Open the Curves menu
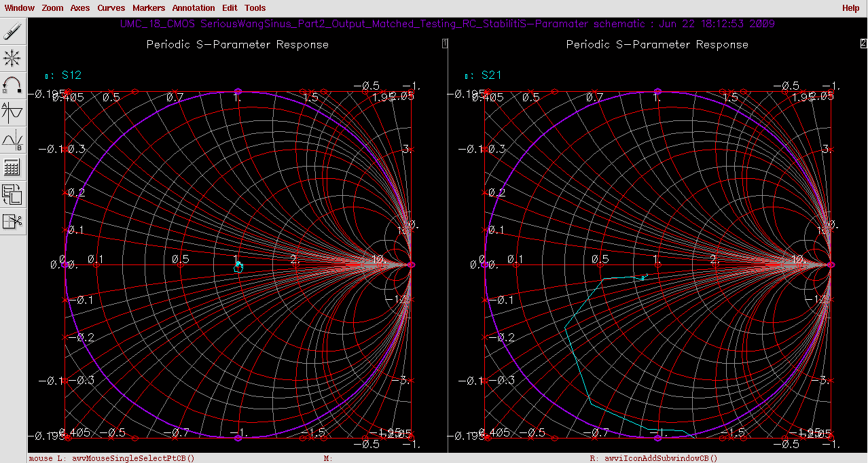868x463 pixels. pos(111,8)
